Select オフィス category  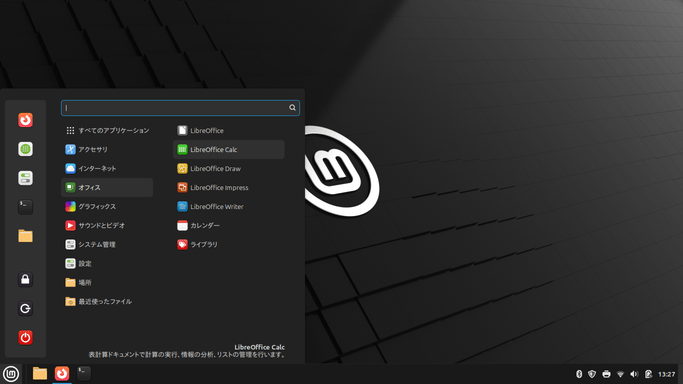107,188
